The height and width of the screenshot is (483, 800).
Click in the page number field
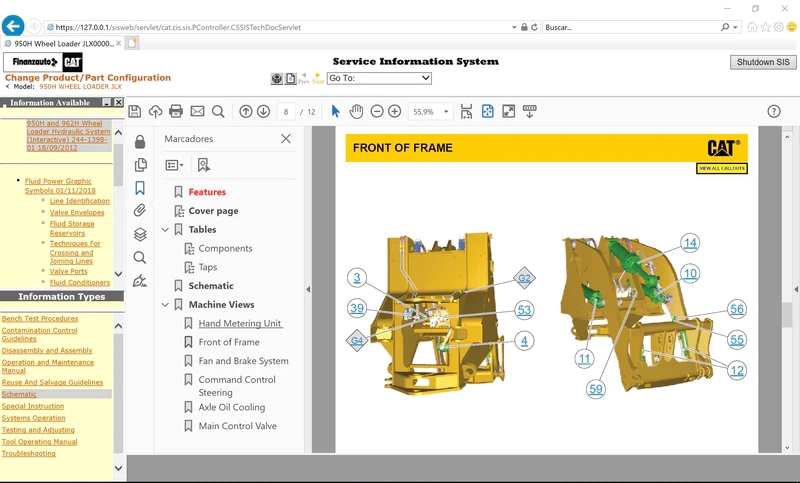tap(287, 112)
